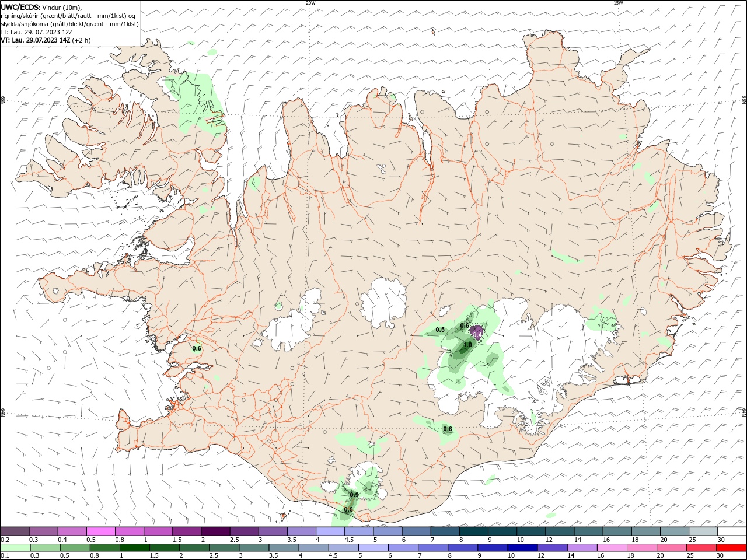Click the '0.9' precipitation value near the south coast

[x=354, y=495]
